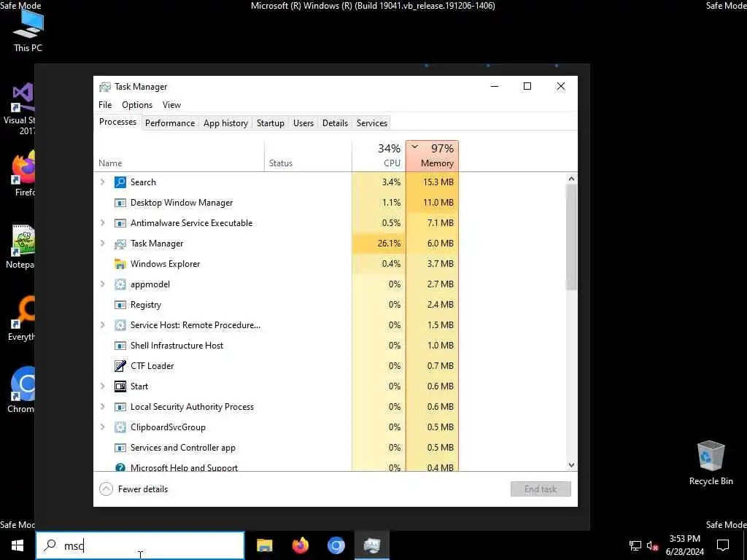Switch to the Users tab
This screenshot has width=747, height=560.
[303, 122]
